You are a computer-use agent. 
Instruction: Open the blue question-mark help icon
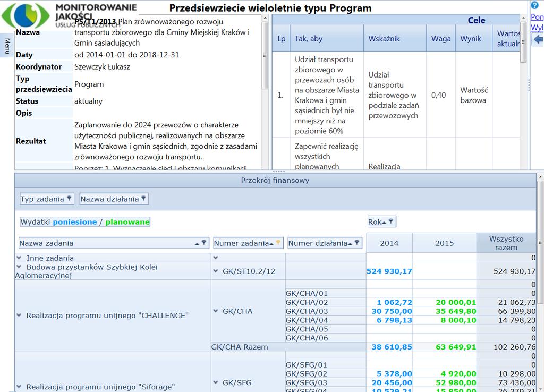534,5
